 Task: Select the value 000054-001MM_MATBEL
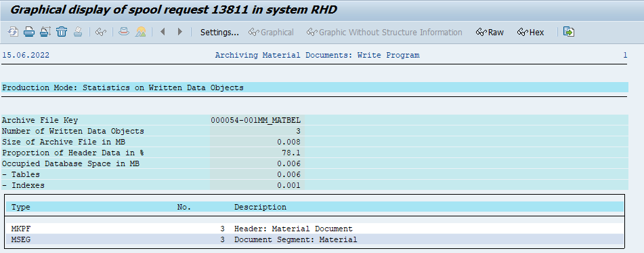pyautogui.click(x=255, y=120)
